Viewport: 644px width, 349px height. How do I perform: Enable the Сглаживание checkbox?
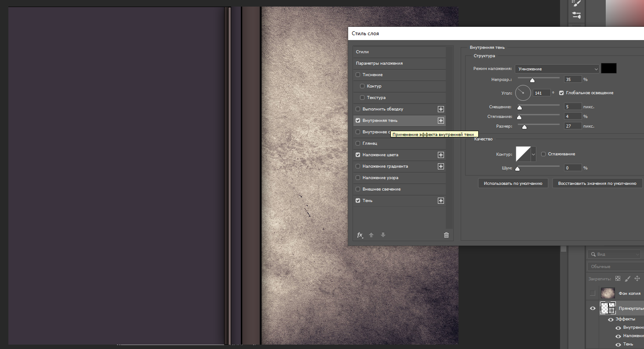(543, 154)
